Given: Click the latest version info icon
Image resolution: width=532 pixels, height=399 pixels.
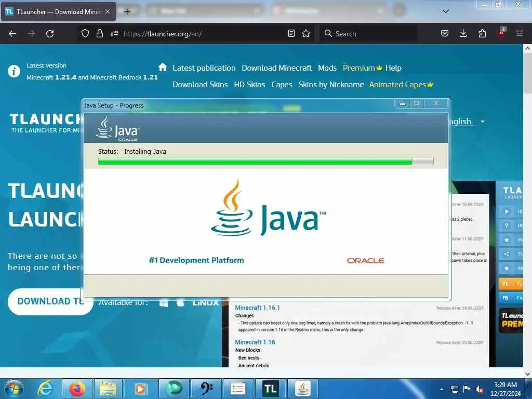Looking at the screenshot, I should coord(14,71).
